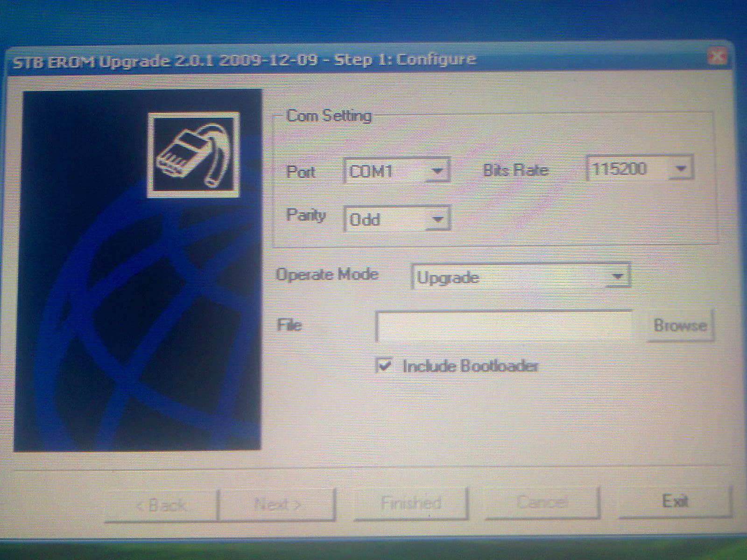Click the Browse button

680,325
